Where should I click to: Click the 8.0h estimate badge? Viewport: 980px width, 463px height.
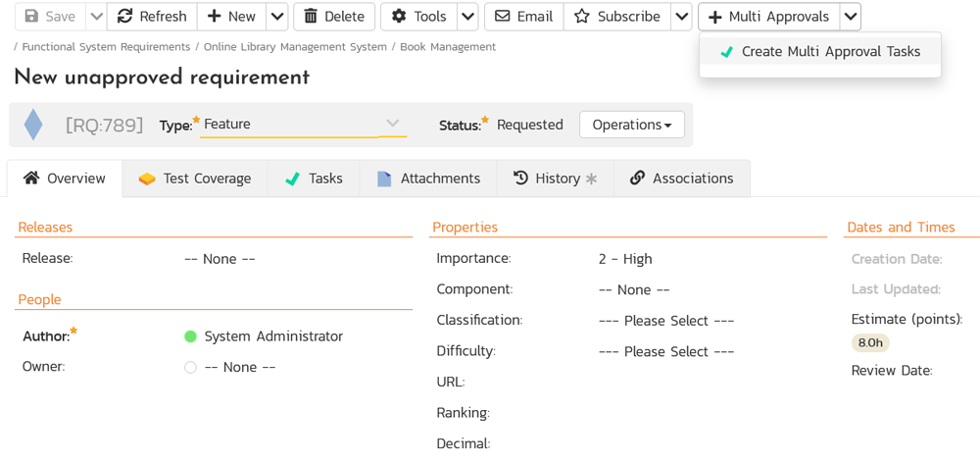870,342
